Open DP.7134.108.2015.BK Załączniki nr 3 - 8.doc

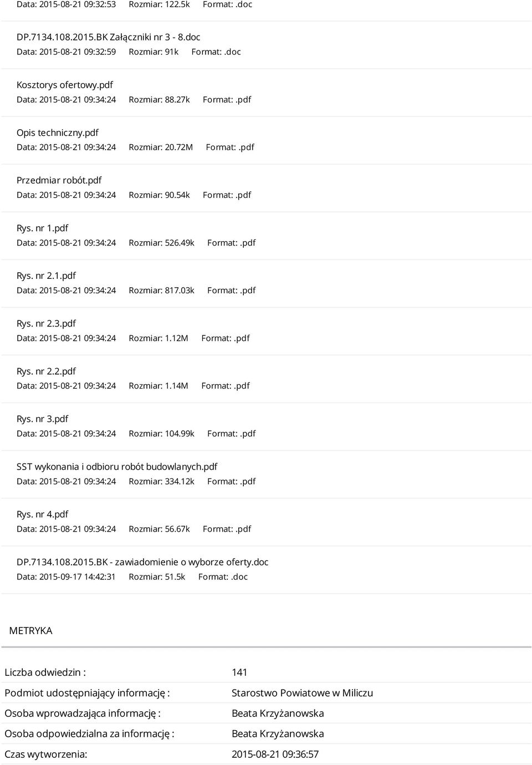pos(108,37)
